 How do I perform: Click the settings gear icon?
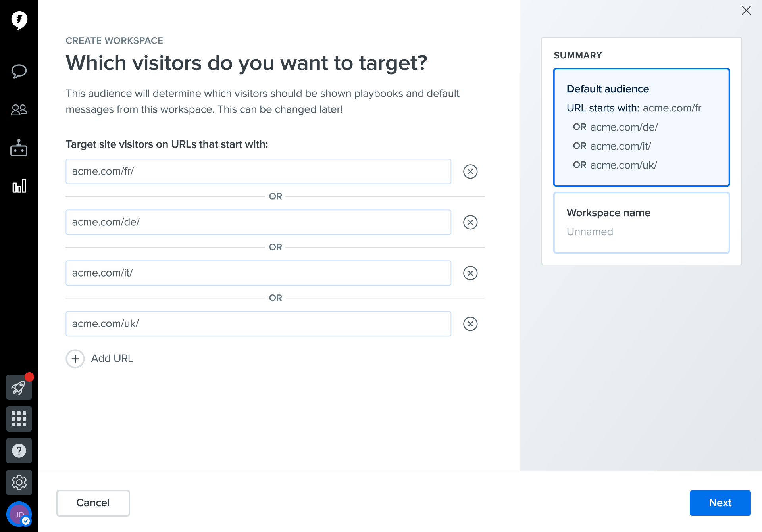pyautogui.click(x=19, y=483)
